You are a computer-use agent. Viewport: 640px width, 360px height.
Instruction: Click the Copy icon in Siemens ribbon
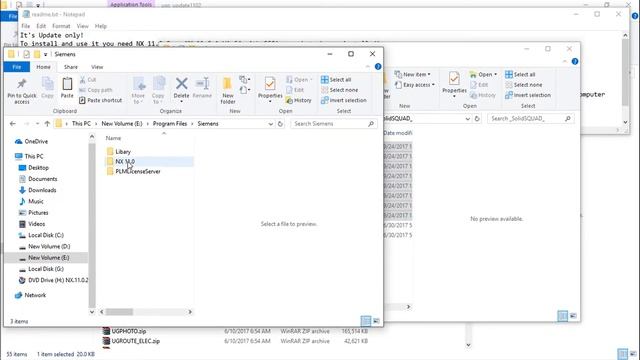click(x=48, y=84)
